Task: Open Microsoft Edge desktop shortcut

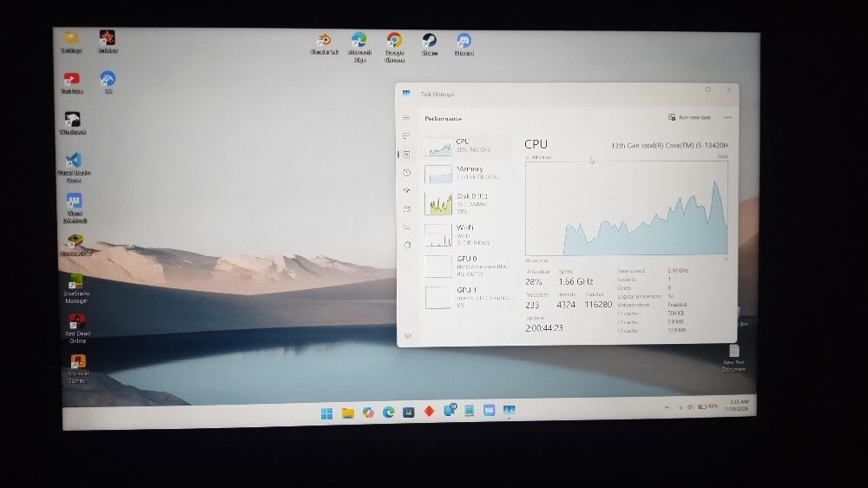Action: pyautogui.click(x=359, y=47)
